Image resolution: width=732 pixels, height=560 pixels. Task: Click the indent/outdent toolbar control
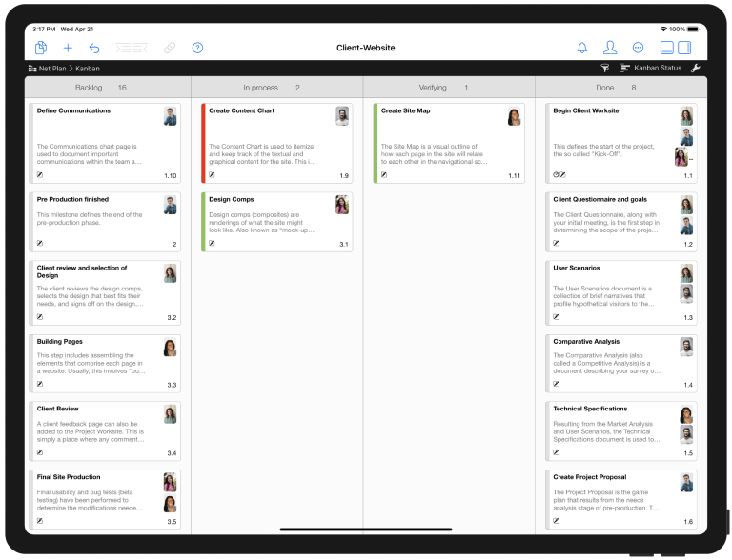132,48
